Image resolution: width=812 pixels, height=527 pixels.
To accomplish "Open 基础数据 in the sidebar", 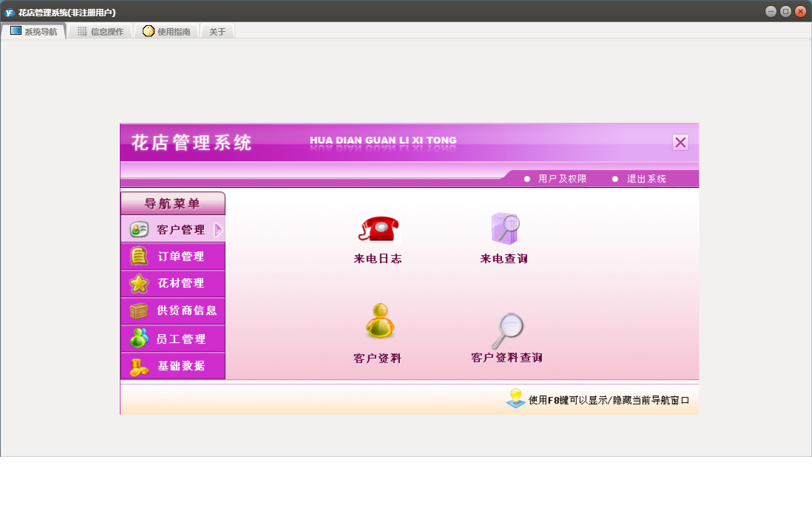I will [173, 366].
